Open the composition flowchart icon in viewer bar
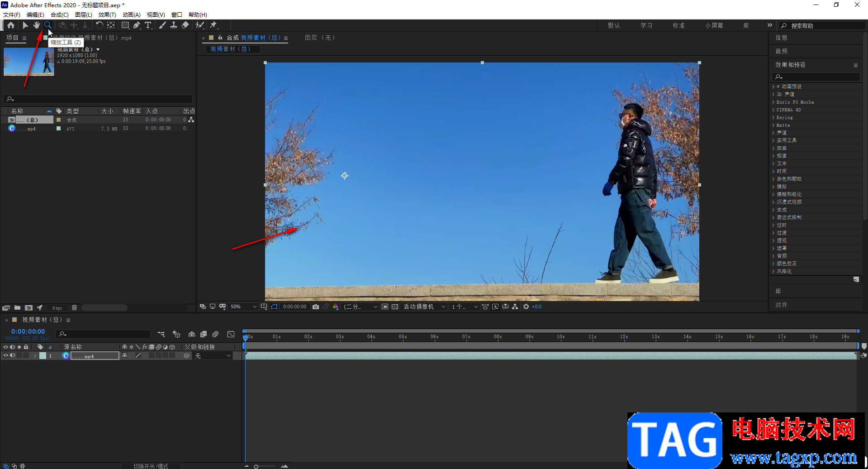868x469 pixels. [515, 306]
